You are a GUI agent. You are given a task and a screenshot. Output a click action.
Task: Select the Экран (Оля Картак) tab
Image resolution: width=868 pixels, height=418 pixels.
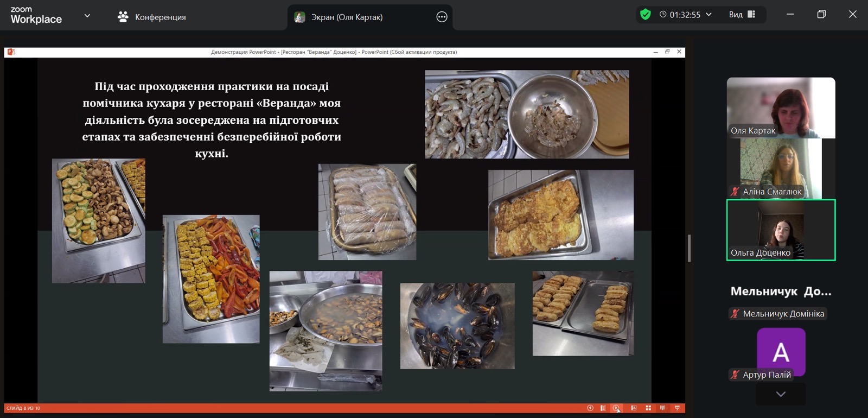(x=346, y=17)
